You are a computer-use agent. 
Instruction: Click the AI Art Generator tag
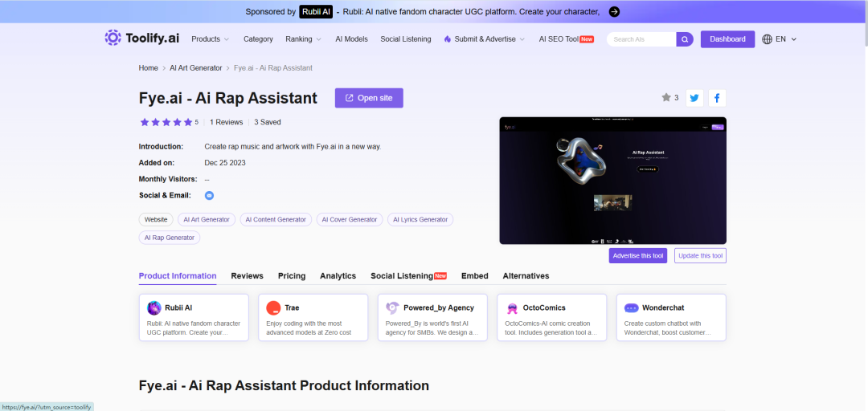tap(207, 220)
